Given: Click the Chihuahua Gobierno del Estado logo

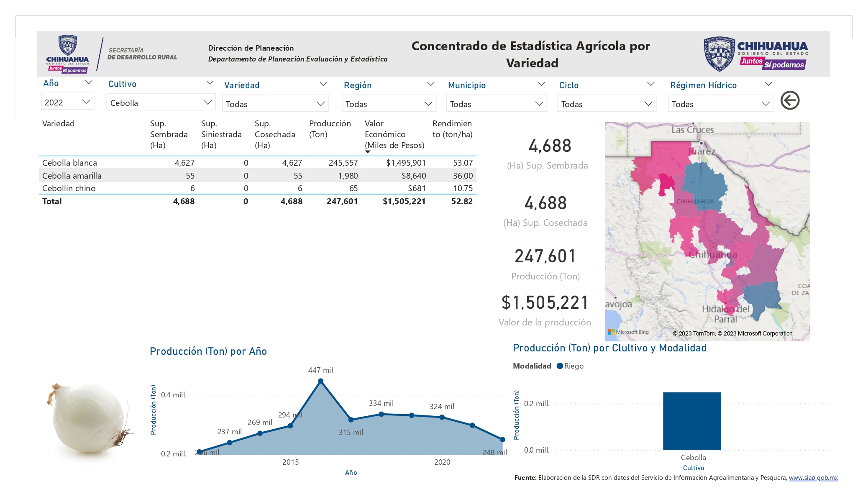Looking at the screenshot, I should point(755,54).
